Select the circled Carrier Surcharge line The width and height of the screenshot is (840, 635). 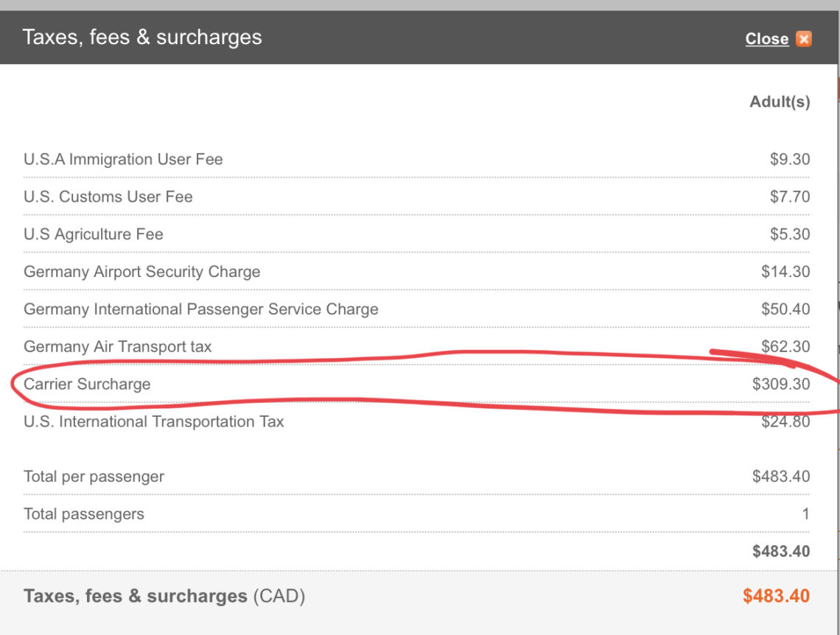point(88,384)
